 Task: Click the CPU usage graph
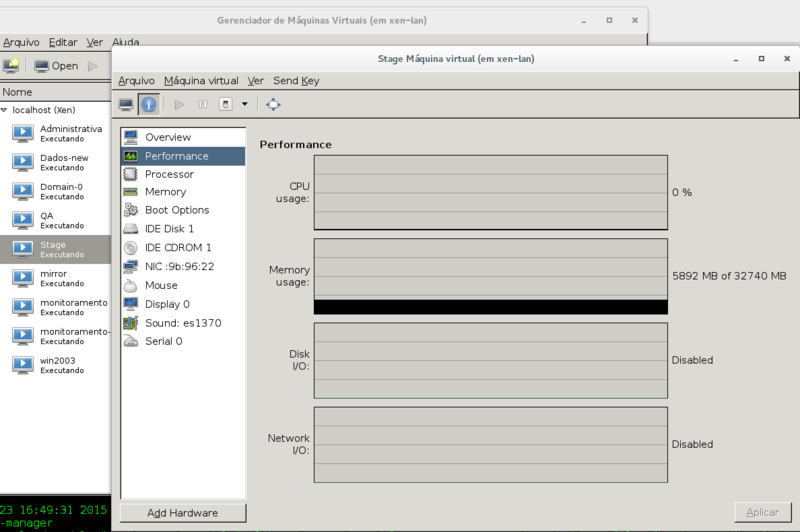[x=491, y=192]
